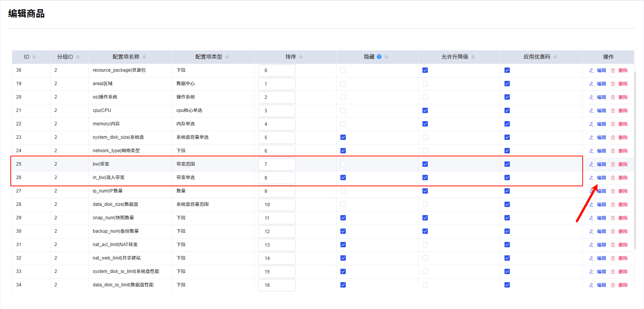This screenshot has width=644, height=309.
Task: Click 编辑 link for os|操作系统 row
Action: tap(601, 97)
